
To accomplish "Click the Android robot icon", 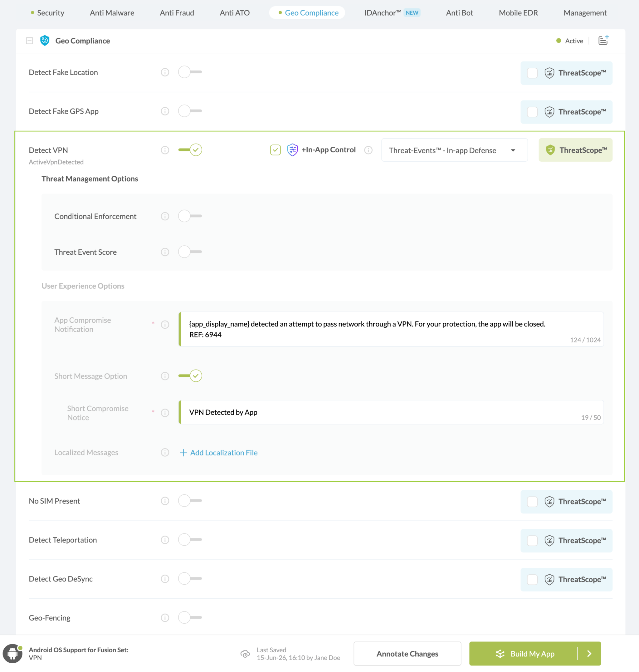I will (x=12, y=653).
